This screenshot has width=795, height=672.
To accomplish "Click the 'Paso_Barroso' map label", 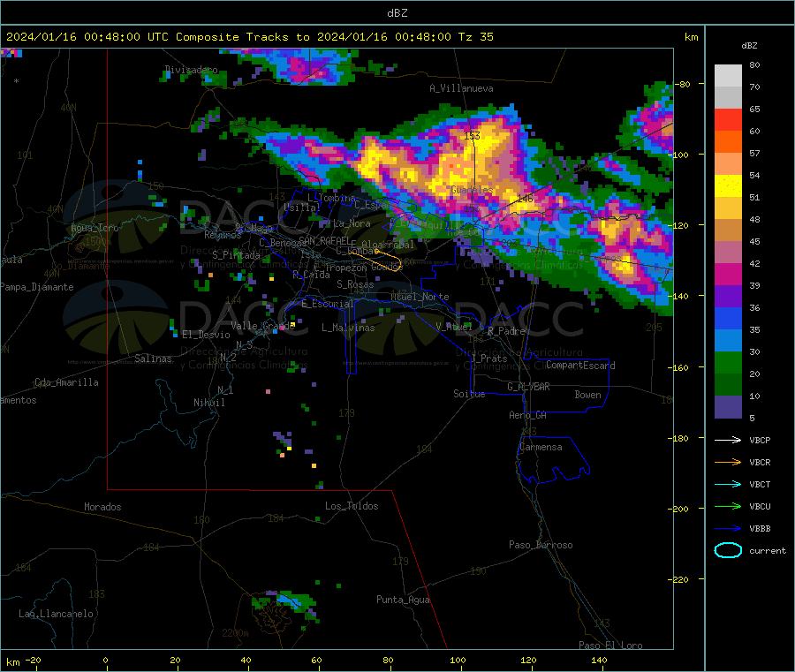I will 541,545.
